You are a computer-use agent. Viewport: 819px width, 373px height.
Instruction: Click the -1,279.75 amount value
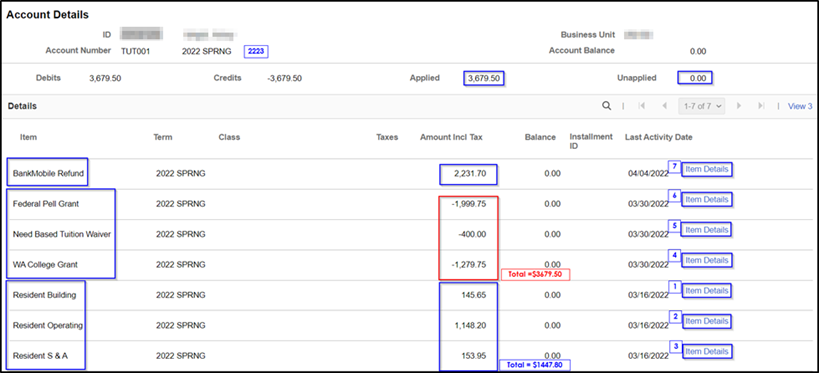point(469,264)
